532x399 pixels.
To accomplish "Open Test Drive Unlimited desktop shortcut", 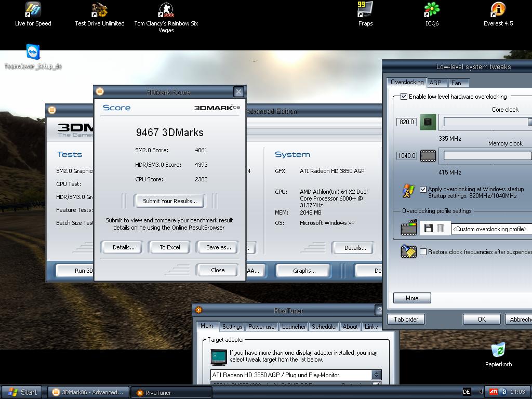I will 99,14.
